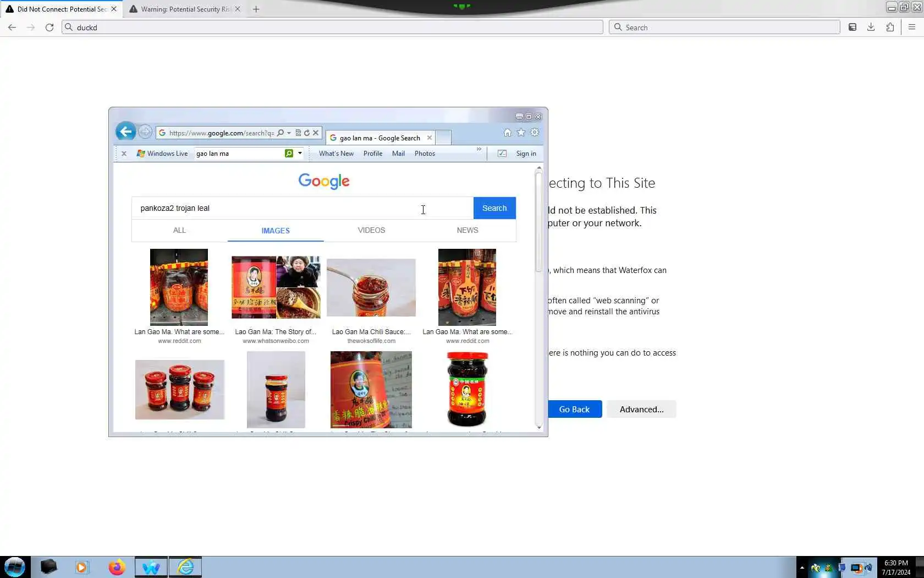Open a new tab in Waterfox
The height and width of the screenshot is (578, 924).
[256, 9]
